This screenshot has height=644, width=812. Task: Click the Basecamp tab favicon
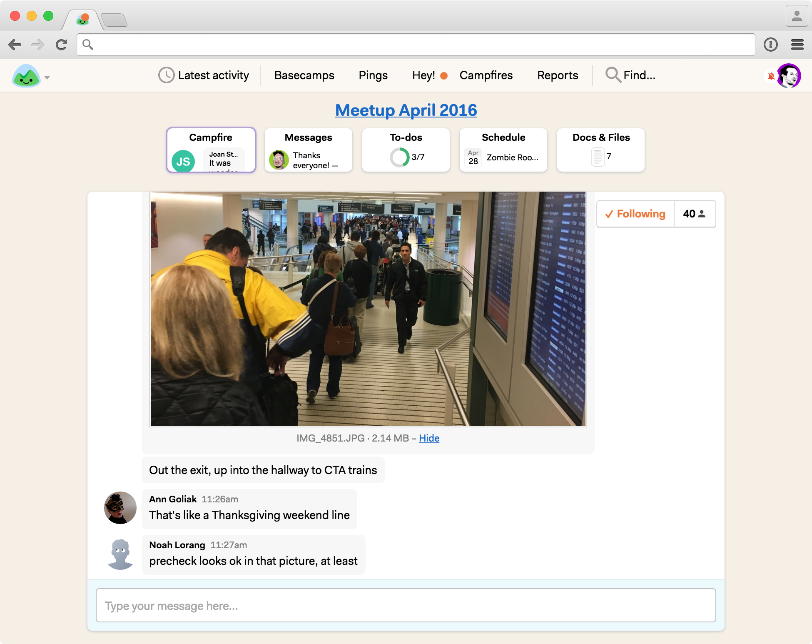coord(83,19)
